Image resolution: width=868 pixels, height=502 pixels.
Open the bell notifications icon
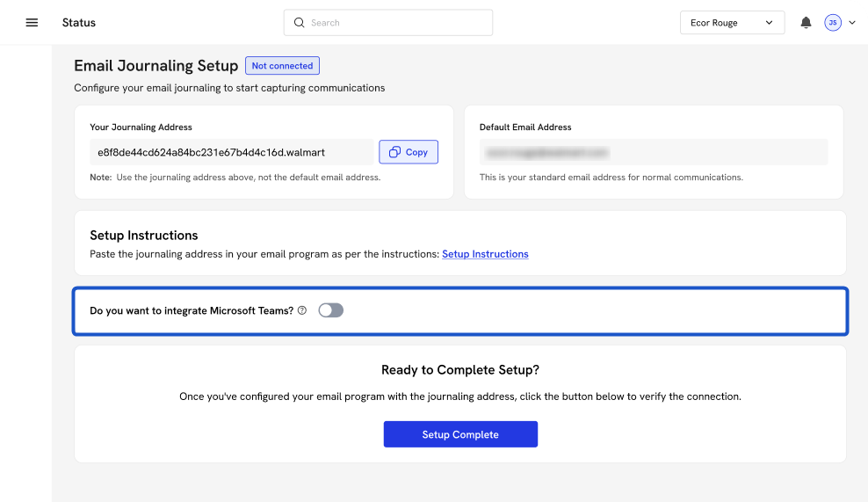(806, 23)
